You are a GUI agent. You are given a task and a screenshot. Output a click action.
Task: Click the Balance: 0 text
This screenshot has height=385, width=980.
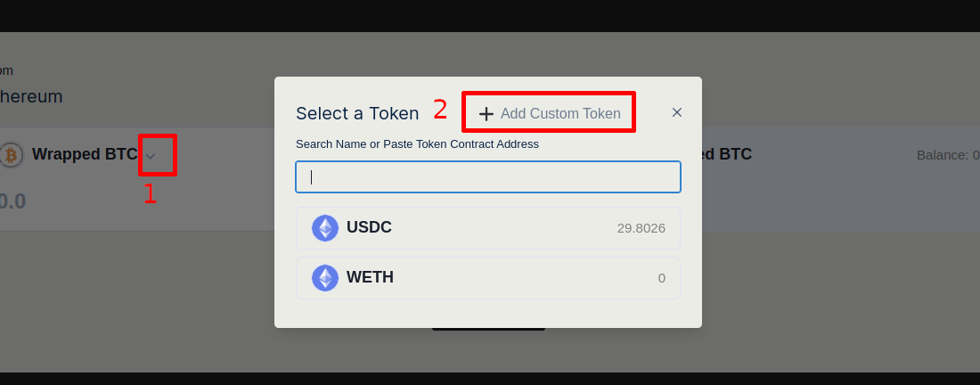click(x=947, y=155)
